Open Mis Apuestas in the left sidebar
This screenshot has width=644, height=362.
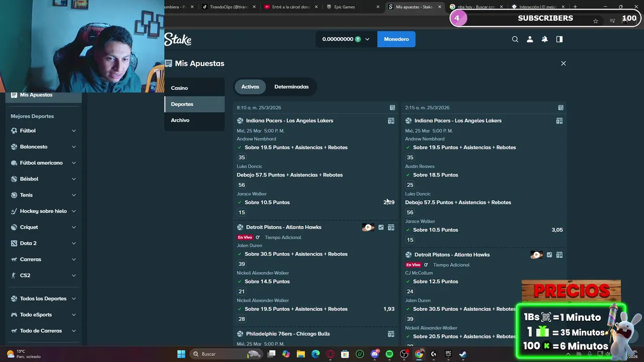(x=44, y=95)
